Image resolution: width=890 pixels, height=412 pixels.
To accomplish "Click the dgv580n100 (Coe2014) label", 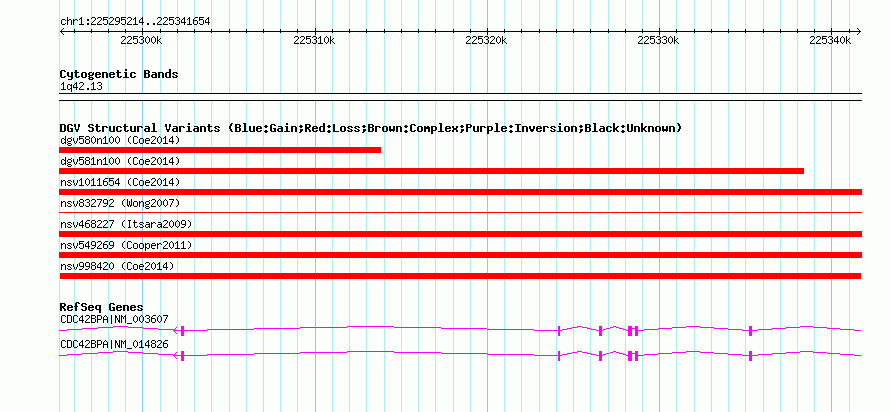I will (x=120, y=140).
